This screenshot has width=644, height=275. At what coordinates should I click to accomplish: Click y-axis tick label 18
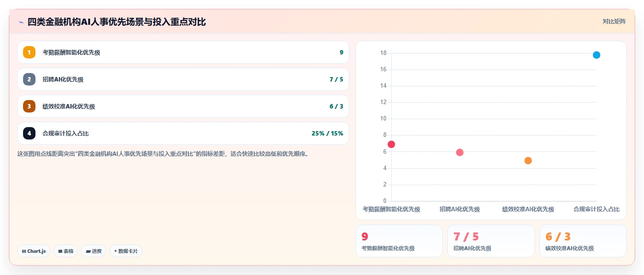[383, 53]
